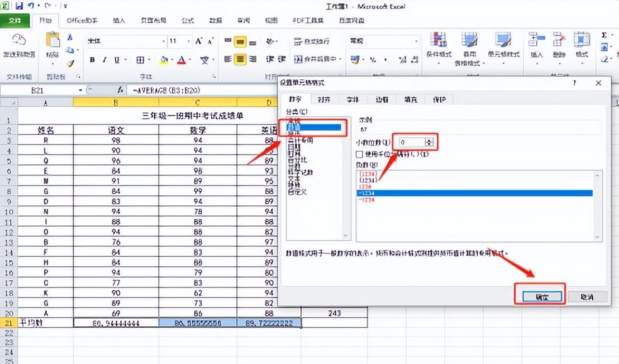The height and width of the screenshot is (364, 619).
Task: Click the Decrease Decimal icon
Action: point(415,60)
